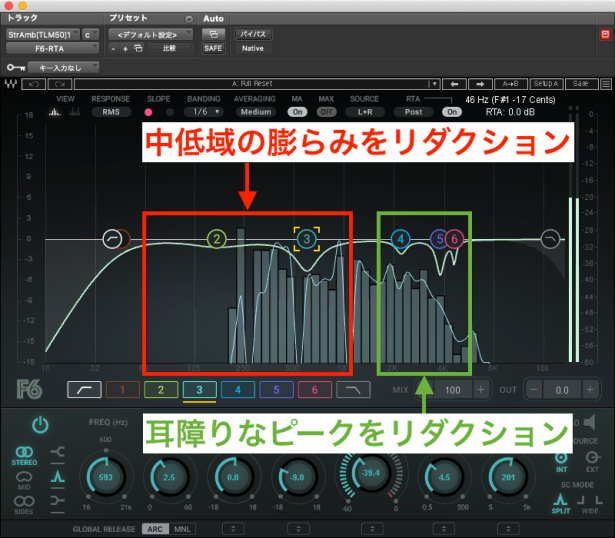Click the SAFE button
The image size is (615, 538).
[213, 49]
